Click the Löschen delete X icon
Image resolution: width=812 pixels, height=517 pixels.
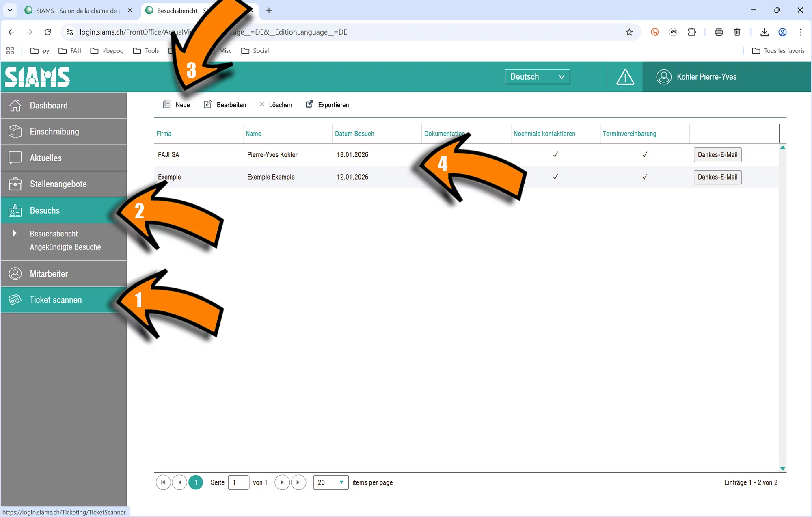click(x=262, y=104)
